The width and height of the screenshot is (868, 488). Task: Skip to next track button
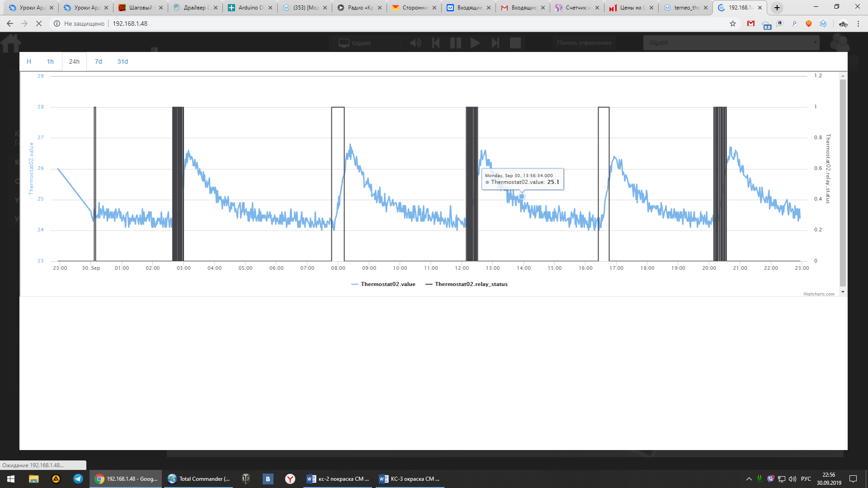pos(495,43)
